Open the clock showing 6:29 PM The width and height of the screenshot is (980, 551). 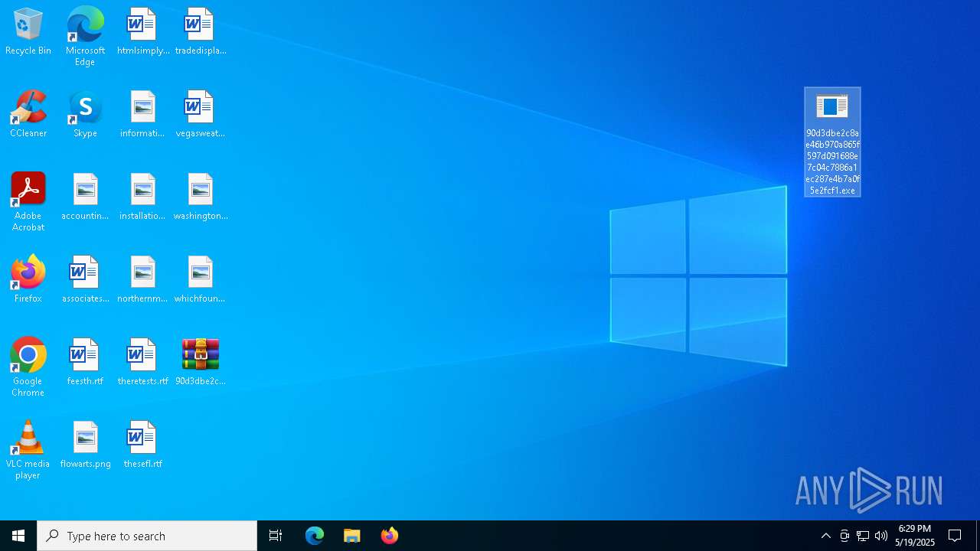click(915, 536)
